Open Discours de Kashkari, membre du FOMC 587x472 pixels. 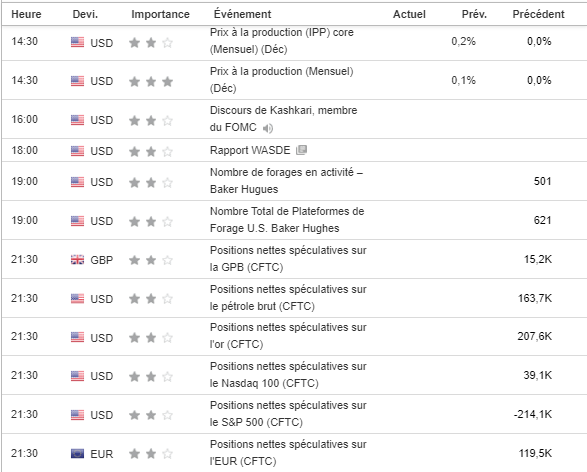[x=283, y=119]
